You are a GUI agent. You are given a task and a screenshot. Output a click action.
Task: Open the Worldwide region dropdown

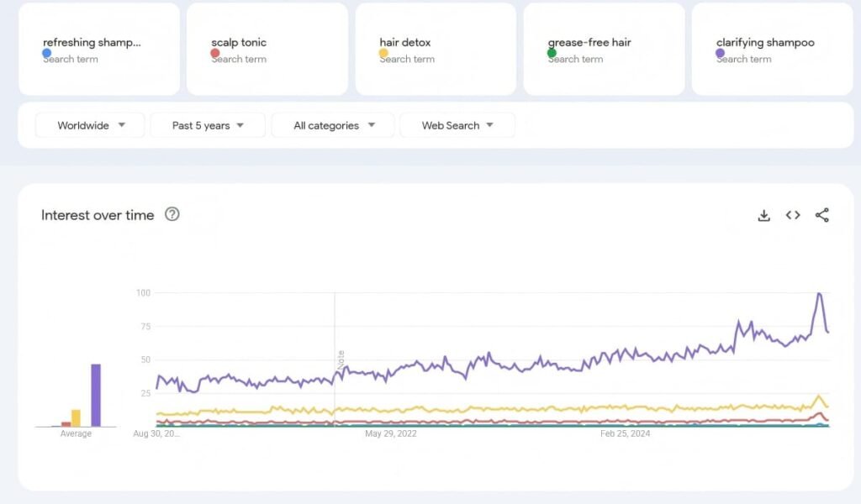click(x=90, y=125)
